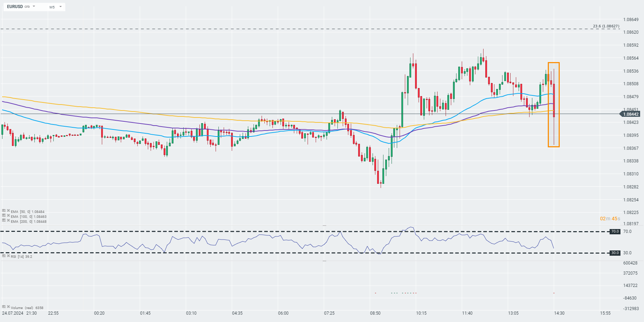This screenshot has width=644, height=322.
Task: Click the RSI 70.0 overbought level tag
Action: coord(615,232)
